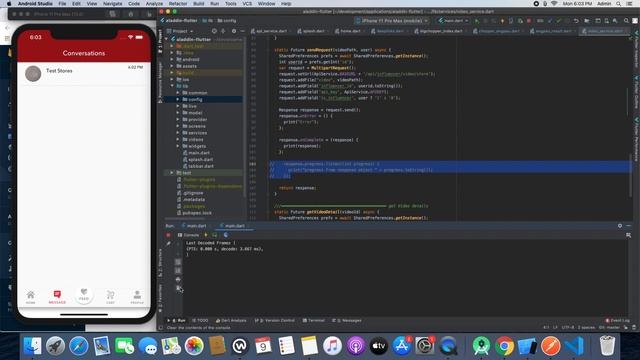The image size is (640, 360).
Task: Collapse the lib folder in the tree
Action: pos(172,86)
